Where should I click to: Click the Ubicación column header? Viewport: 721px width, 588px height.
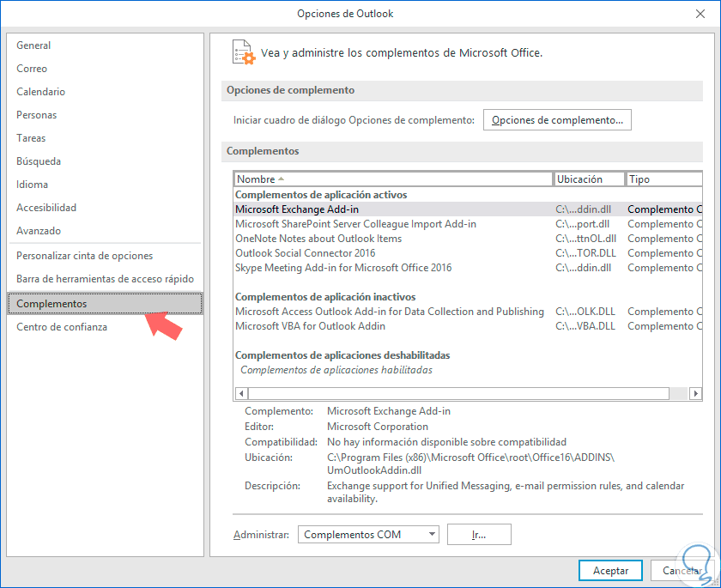[590, 179]
